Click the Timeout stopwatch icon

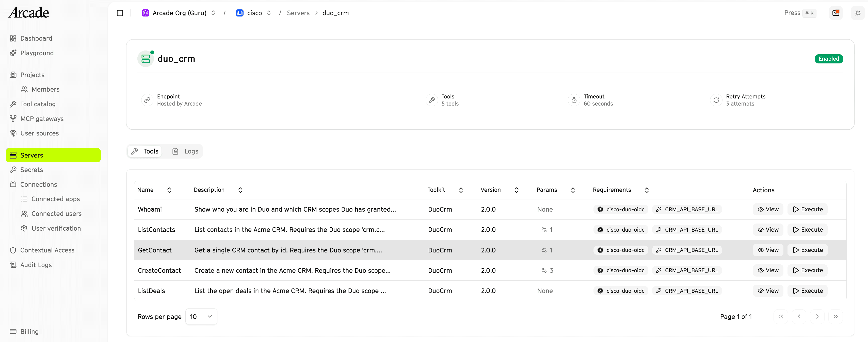coord(574,100)
